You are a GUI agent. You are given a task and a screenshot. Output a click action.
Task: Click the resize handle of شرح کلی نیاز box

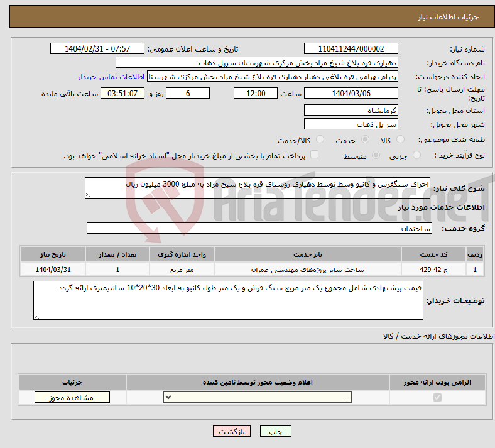tap(88, 195)
